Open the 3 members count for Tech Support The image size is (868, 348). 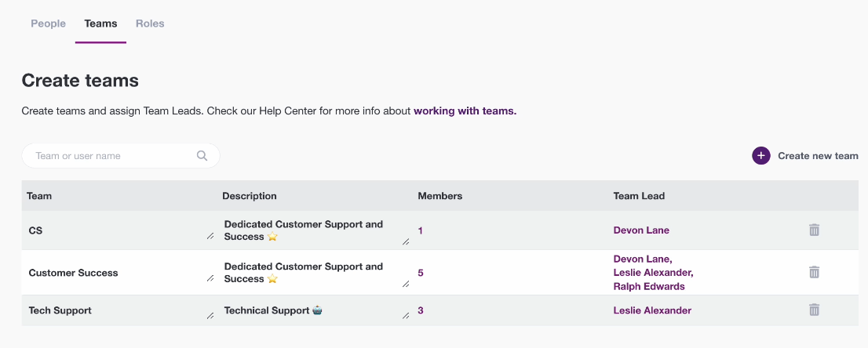(x=421, y=310)
